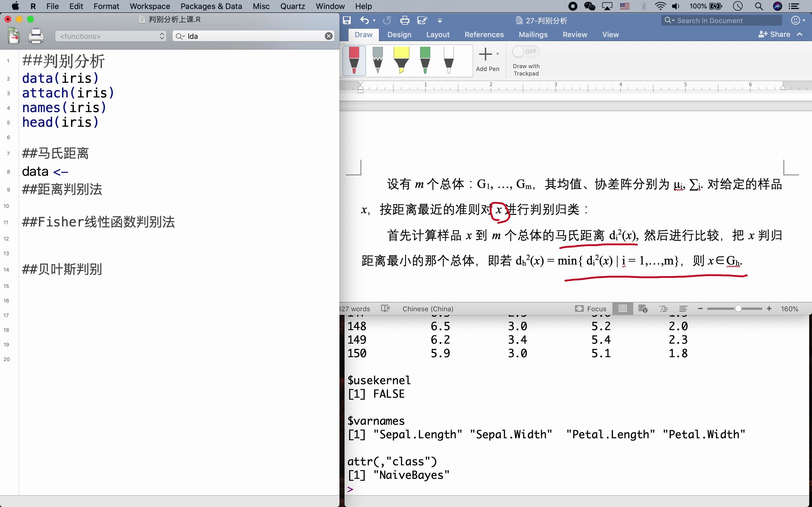Collapse the ribbon with the chevron near Share
Screen dimensions: 812x507
[x=800, y=34]
